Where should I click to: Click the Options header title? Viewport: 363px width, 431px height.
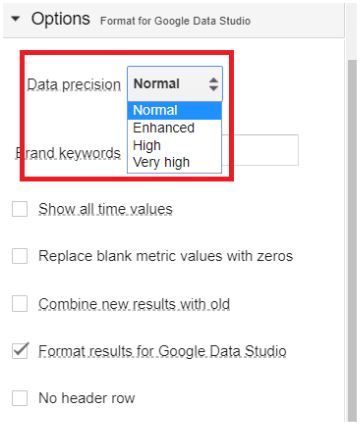coord(61,19)
